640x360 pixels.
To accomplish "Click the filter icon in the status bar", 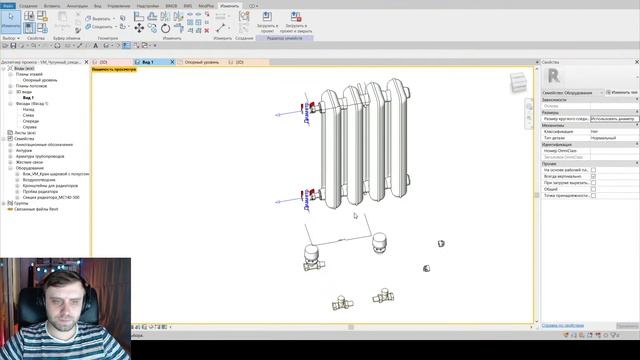I will [x=613, y=335].
